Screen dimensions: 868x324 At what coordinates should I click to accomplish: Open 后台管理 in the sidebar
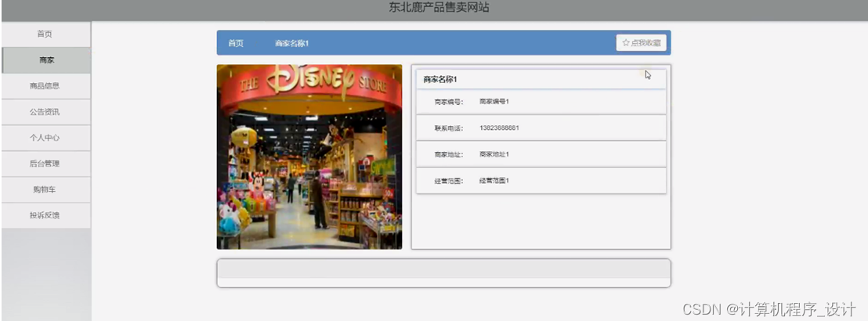45,164
